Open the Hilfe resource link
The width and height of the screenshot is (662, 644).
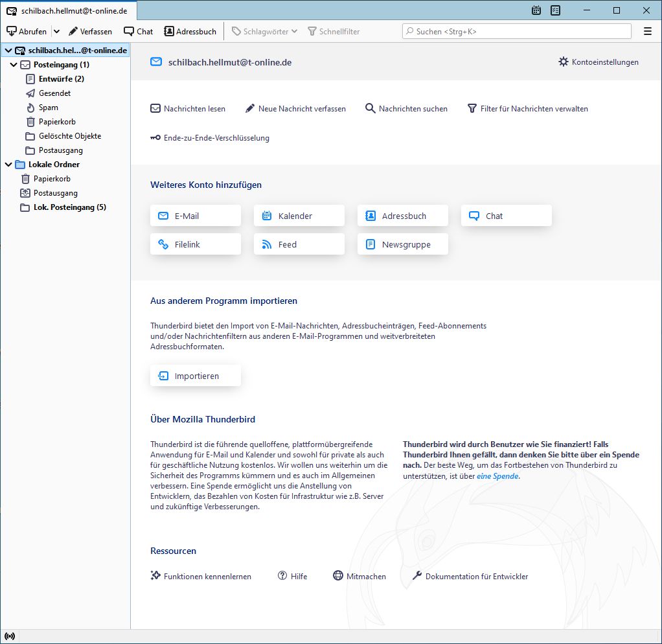(293, 576)
